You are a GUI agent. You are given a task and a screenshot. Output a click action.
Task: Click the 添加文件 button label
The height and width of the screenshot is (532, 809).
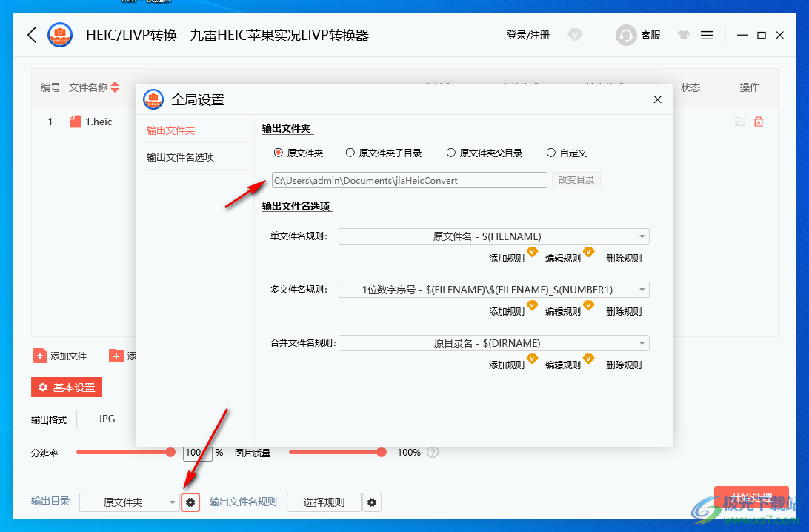pos(68,356)
